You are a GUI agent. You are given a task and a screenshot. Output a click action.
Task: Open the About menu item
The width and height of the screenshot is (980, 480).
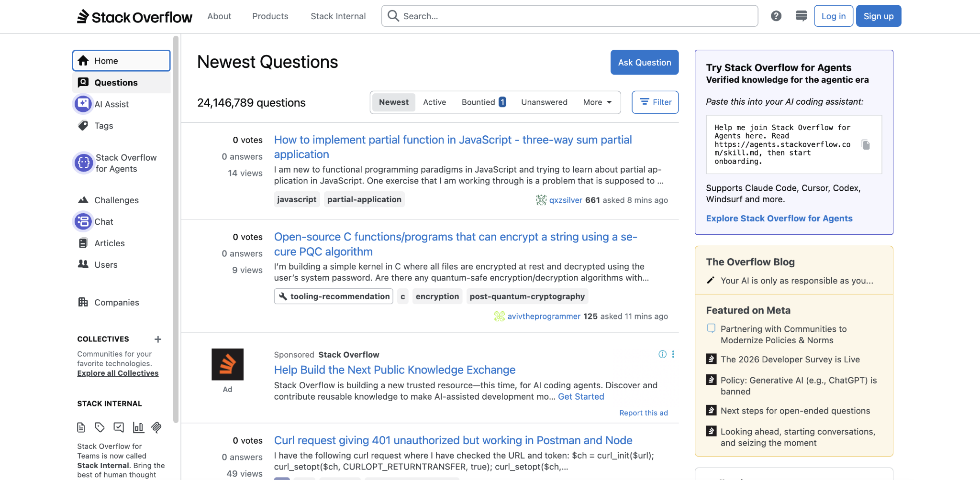click(219, 16)
